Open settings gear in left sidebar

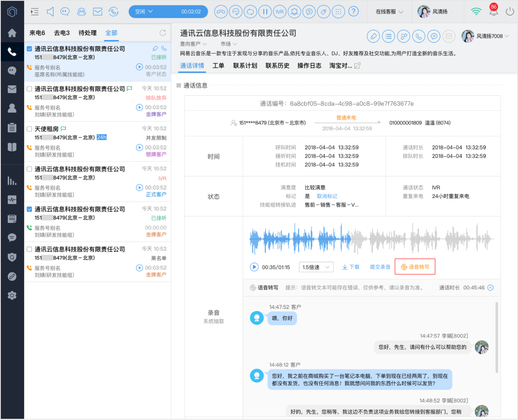click(12, 296)
